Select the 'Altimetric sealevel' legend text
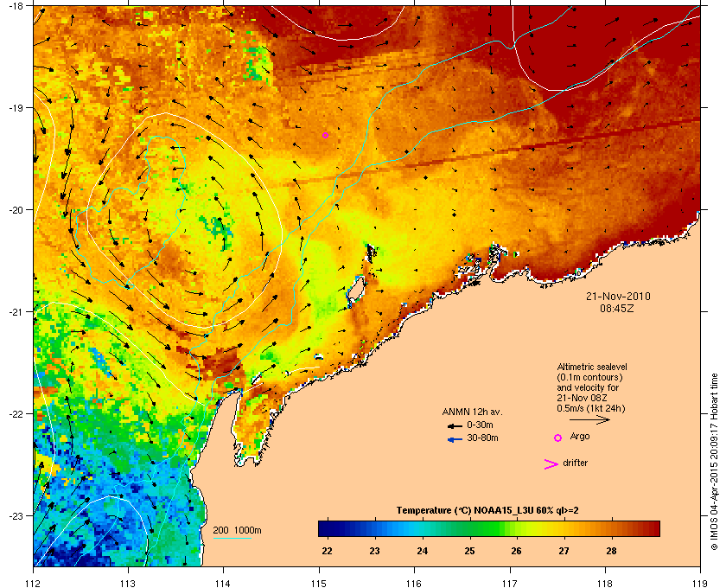The width and height of the screenshot is (726, 588). pyautogui.click(x=592, y=367)
